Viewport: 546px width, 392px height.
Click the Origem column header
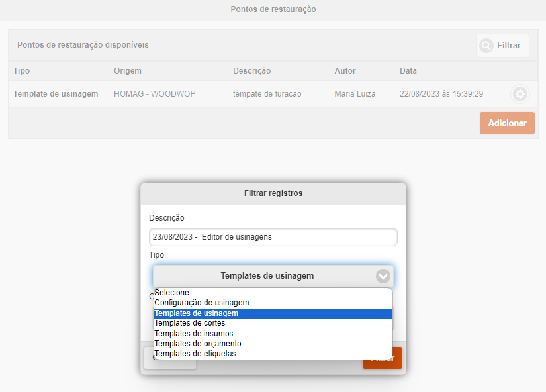[x=128, y=71]
